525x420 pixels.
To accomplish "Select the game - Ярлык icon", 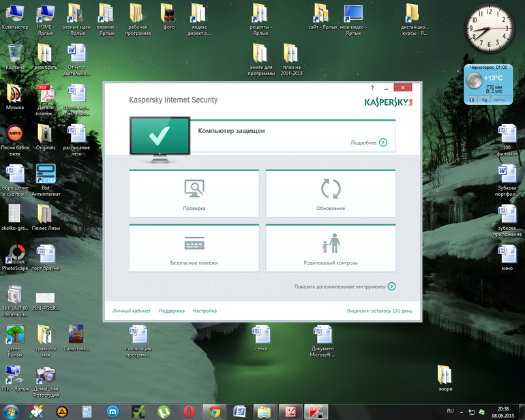I will tap(15, 341).
